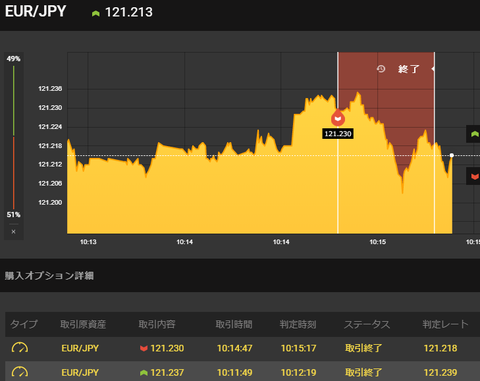Click the white current-price dot on chart line
The image size is (480, 381).
click(x=452, y=155)
